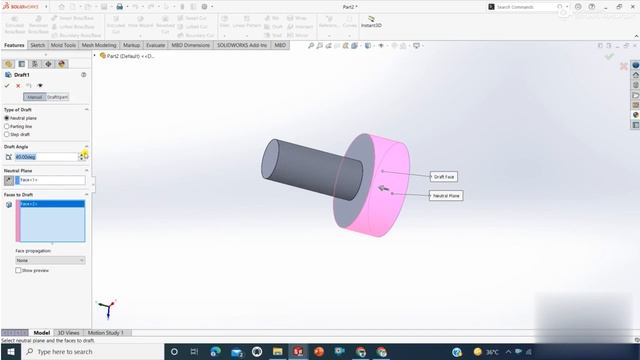Enable the Show preview checkbox
The width and height of the screenshot is (640, 360).
18,270
